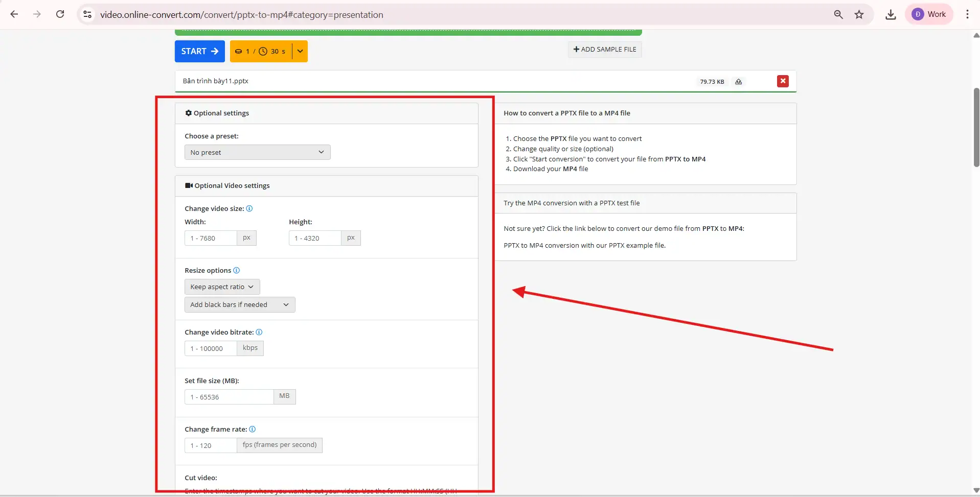The image size is (980, 497).
Task: Click the ADD SAMPLE FILE button
Action: coord(604,50)
